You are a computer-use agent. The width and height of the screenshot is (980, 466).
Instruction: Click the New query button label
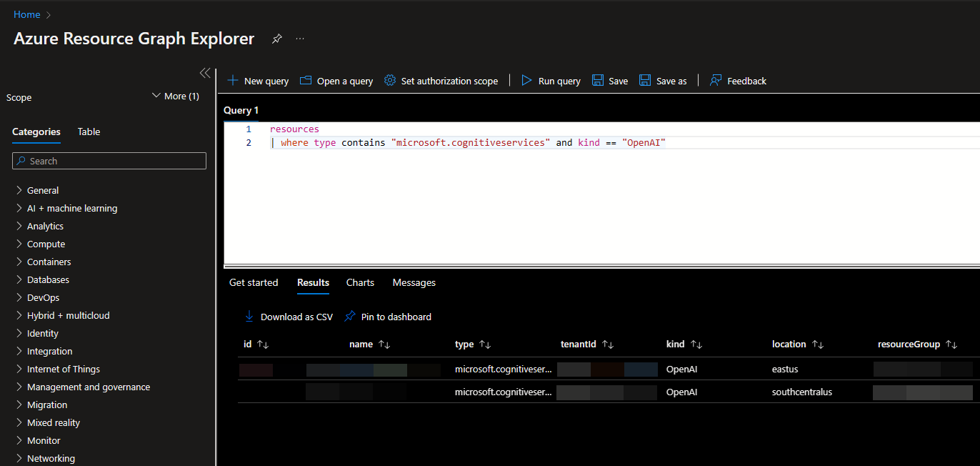[266, 81]
